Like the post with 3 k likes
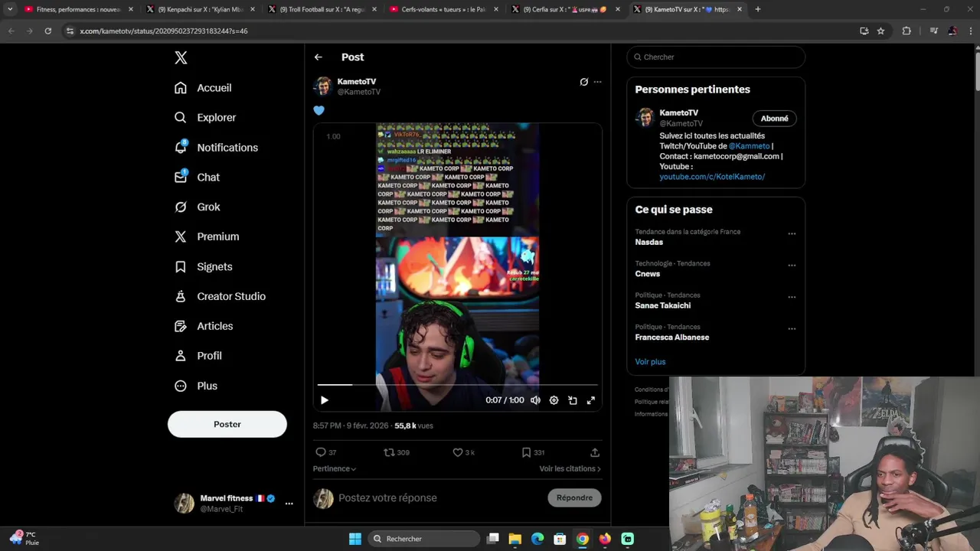This screenshot has width=980, height=551. pyautogui.click(x=464, y=452)
